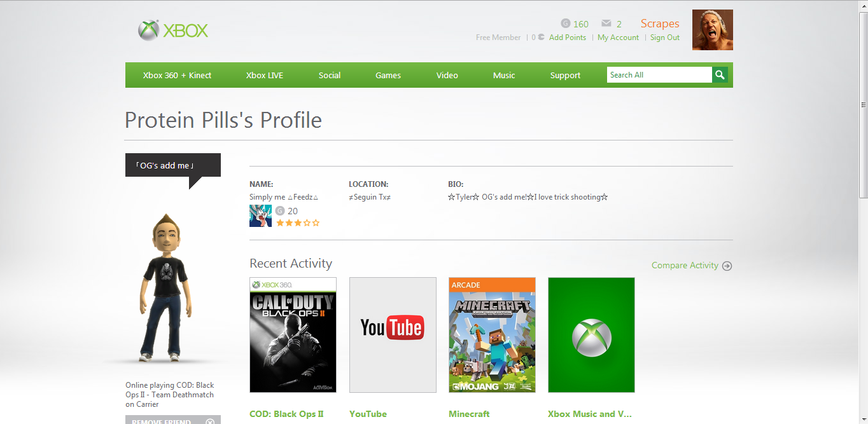Screen dimensions: 868x424
Task: Click the page vertical scrollbar thumb
Action: [x=864, y=105]
